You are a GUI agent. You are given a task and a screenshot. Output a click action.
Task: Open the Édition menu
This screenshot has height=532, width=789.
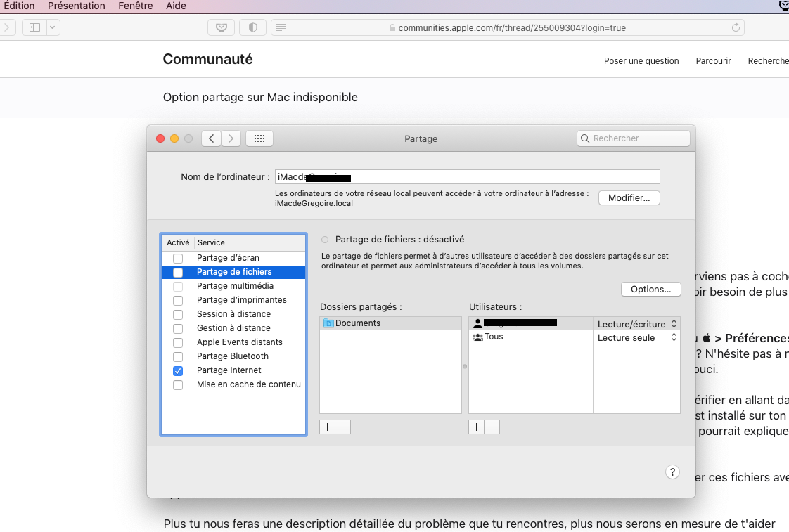point(19,6)
